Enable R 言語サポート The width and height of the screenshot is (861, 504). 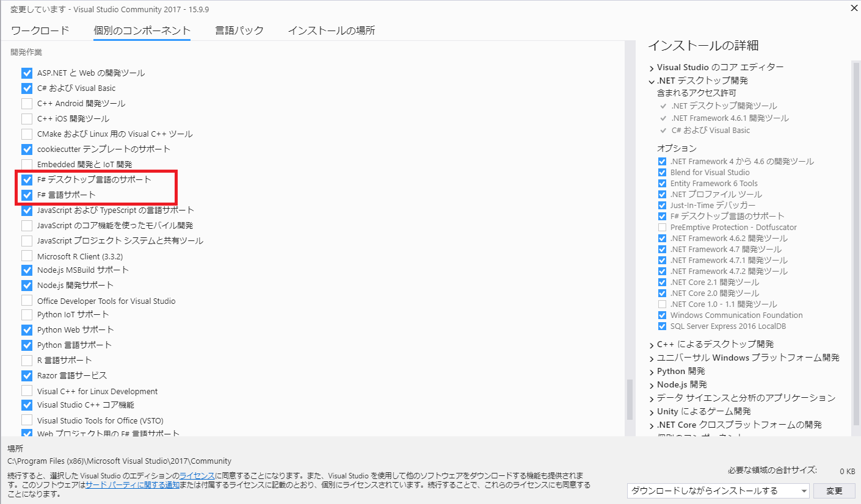click(x=27, y=359)
